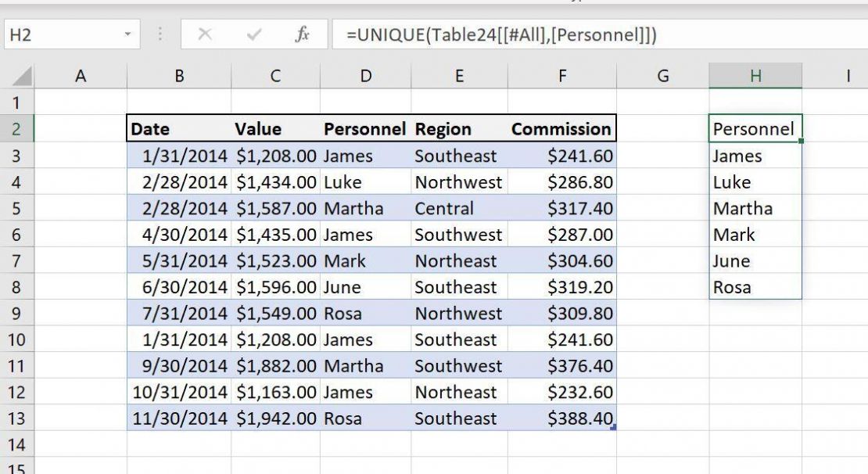Click the Select All corner above row 1
The image size is (868, 474).
22,76
